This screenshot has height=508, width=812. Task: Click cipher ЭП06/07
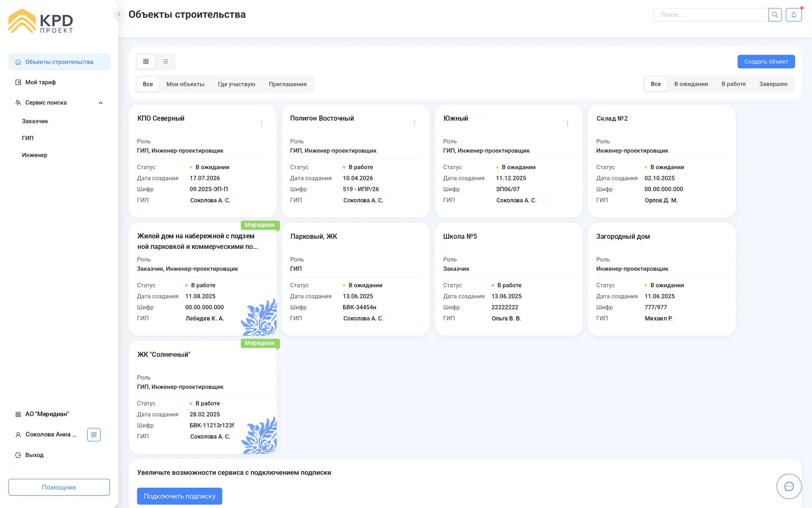(x=507, y=189)
